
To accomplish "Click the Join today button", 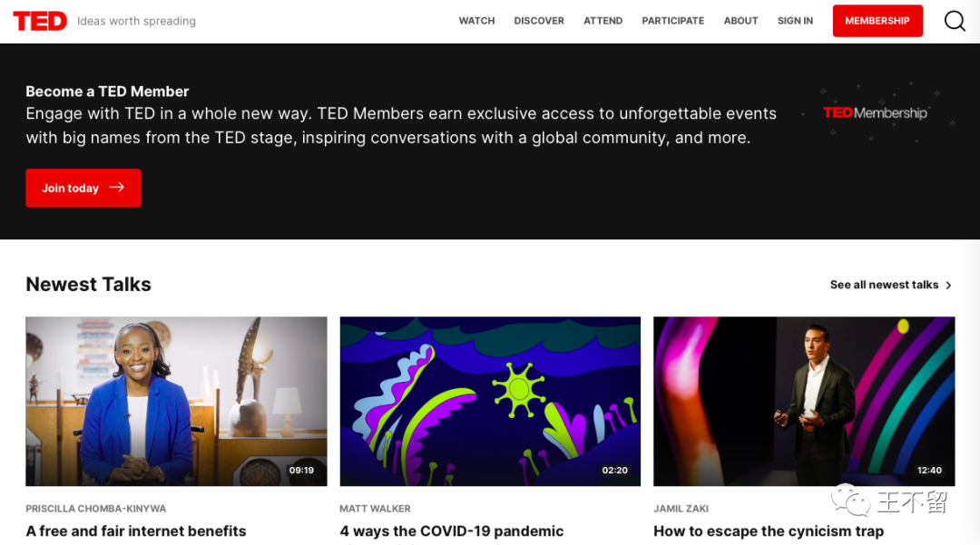I will [83, 188].
